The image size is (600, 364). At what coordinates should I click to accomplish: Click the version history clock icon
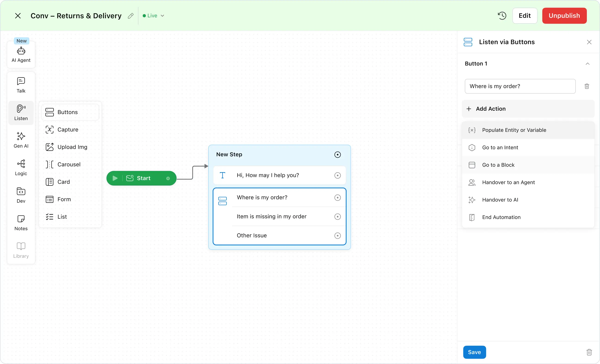(x=502, y=15)
